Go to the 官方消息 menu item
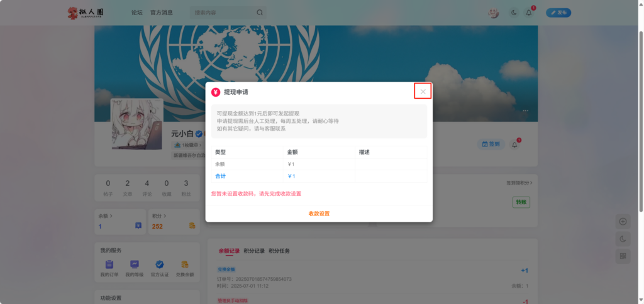 coord(162,13)
